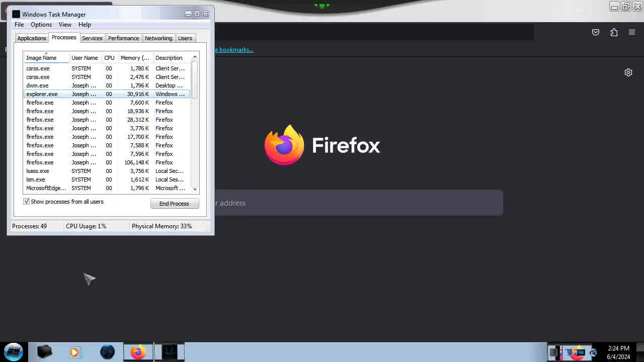Click the Processes: 49 status bar entry
Screen dimensions: 644x362
click(29, 226)
